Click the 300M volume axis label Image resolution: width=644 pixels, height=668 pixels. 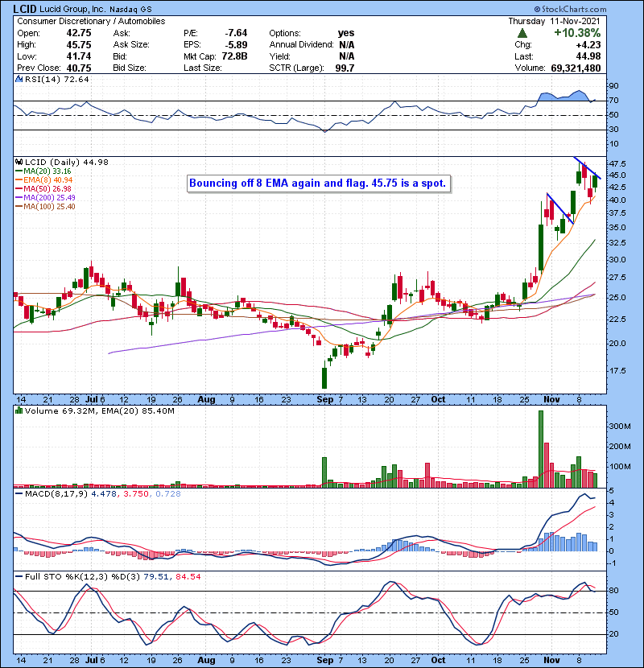620,426
